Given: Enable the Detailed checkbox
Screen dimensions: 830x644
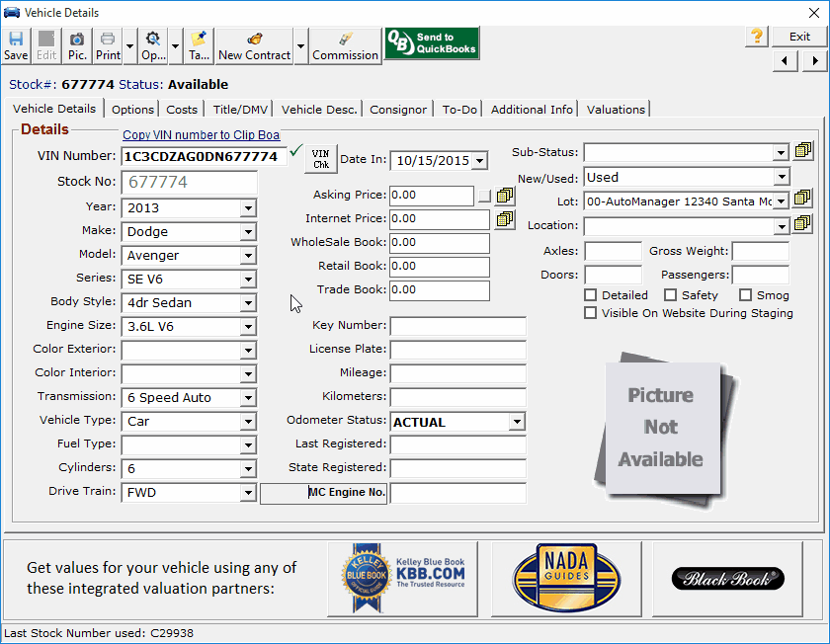Looking at the screenshot, I should coord(591,295).
